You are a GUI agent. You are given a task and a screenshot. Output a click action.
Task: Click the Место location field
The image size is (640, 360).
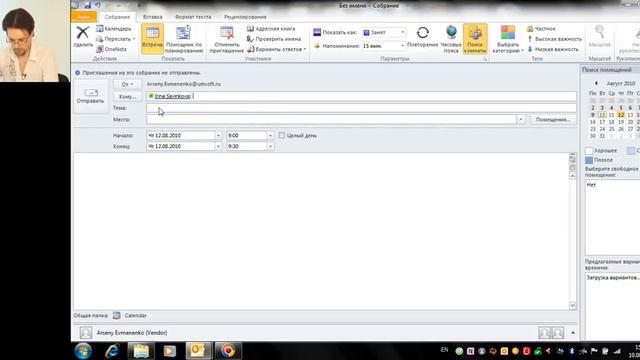click(331, 120)
